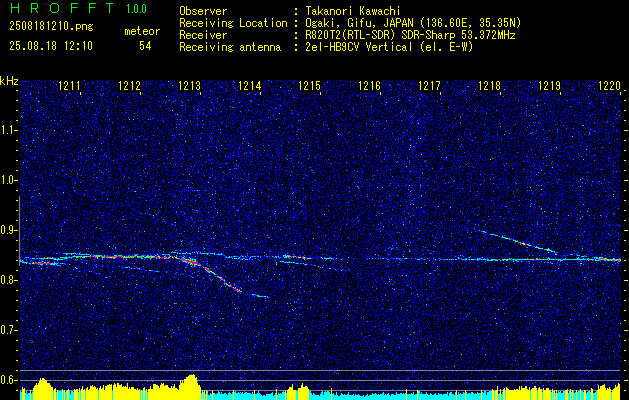Click the 1.1 kHz axis label

[x=9, y=130]
